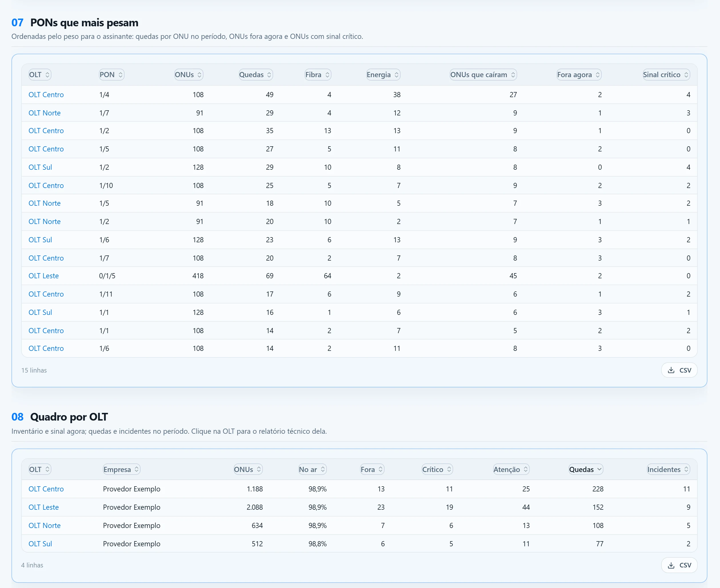
Task: Open OLT Leste link for PON 0/1/5
Action: coord(44,276)
